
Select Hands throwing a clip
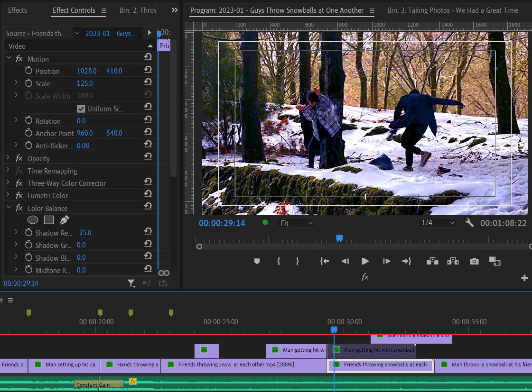coord(131,365)
